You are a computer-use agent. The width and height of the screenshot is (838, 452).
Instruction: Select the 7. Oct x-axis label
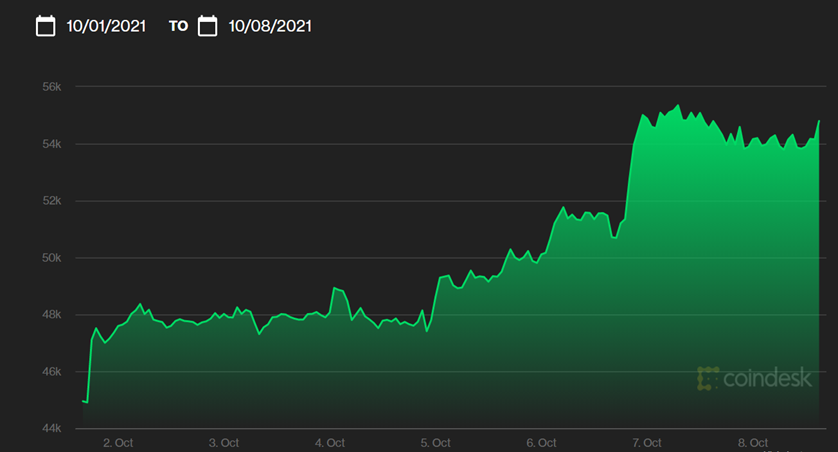click(646, 442)
